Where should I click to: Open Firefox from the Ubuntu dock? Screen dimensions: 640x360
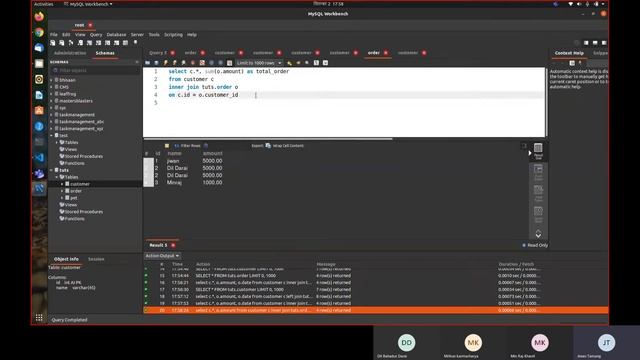click(39, 17)
